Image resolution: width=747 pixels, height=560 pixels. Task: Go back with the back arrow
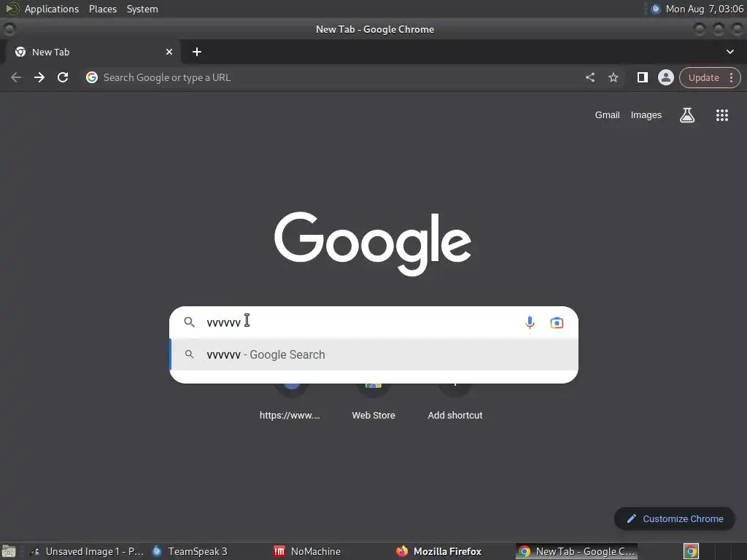click(16, 77)
